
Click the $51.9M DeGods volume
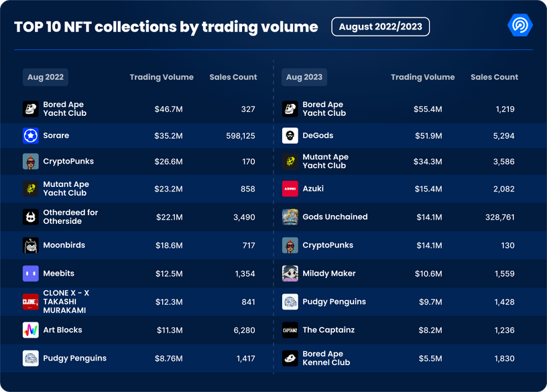(428, 135)
